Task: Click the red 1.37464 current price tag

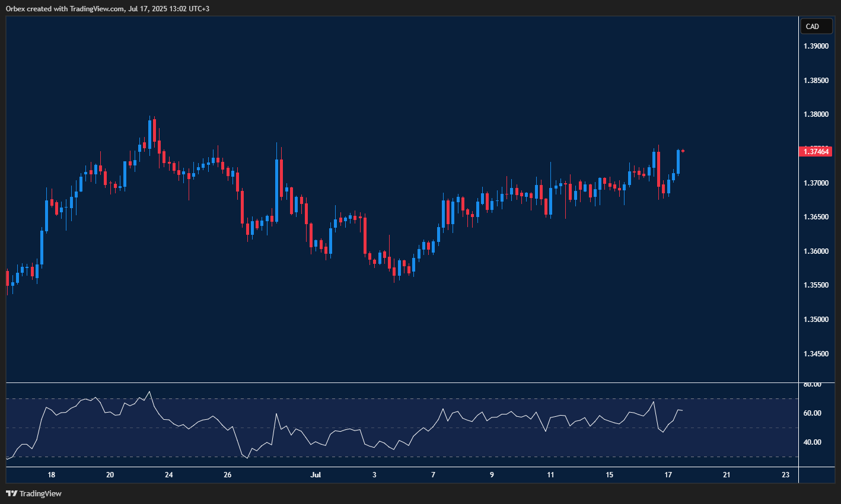Action: tap(816, 152)
